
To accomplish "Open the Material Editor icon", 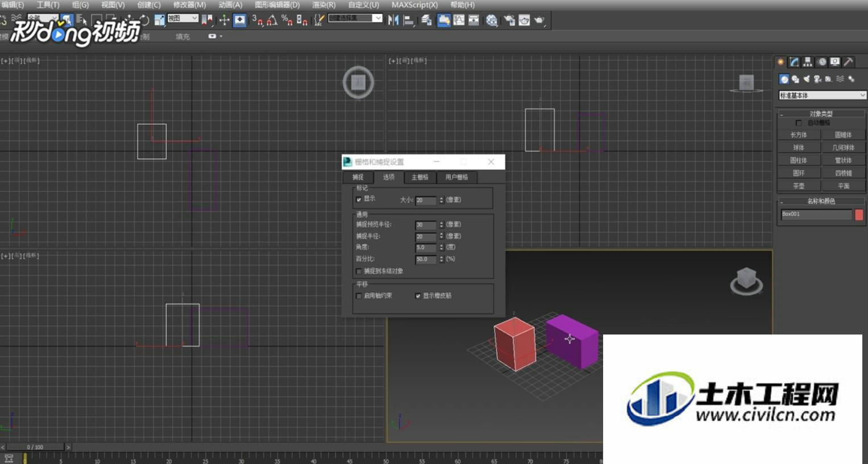I will 492,20.
